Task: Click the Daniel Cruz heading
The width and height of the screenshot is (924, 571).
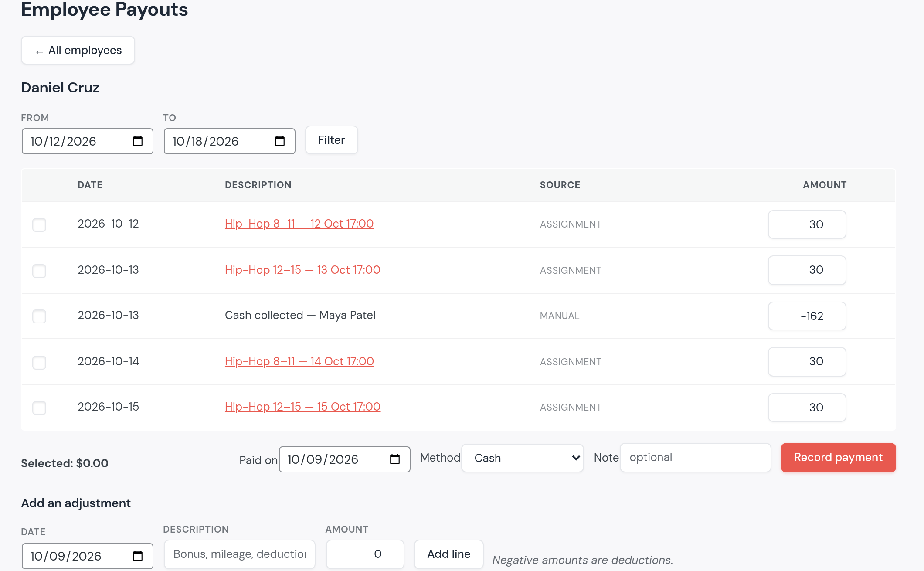Action: (x=60, y=88)
